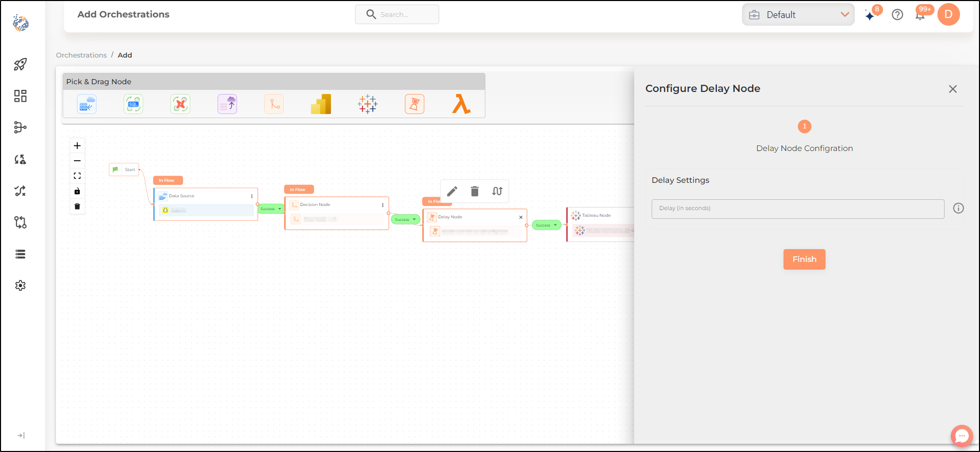980x452 pixels.
Task: Close the Configure Delay Node panel
Action: (953, 89)
